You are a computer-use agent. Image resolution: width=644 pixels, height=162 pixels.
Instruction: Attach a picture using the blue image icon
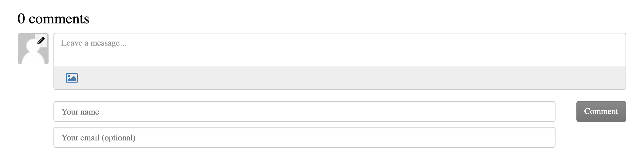72,78
